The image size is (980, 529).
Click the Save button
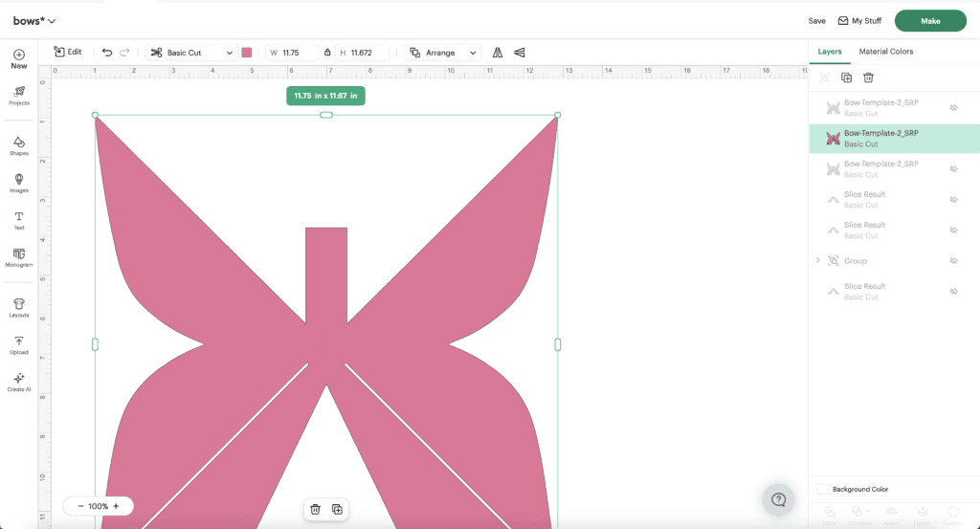816,20
